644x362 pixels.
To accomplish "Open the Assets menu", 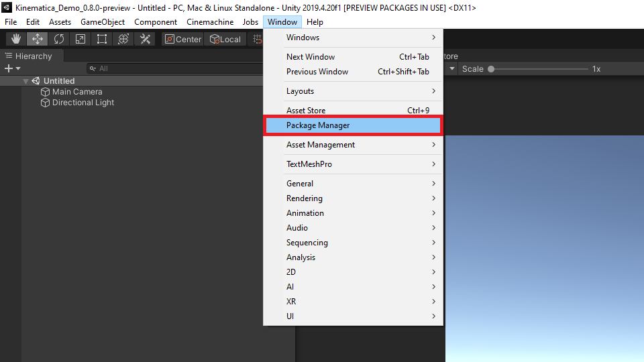I will pyautogui.click(x=60, y=22).
